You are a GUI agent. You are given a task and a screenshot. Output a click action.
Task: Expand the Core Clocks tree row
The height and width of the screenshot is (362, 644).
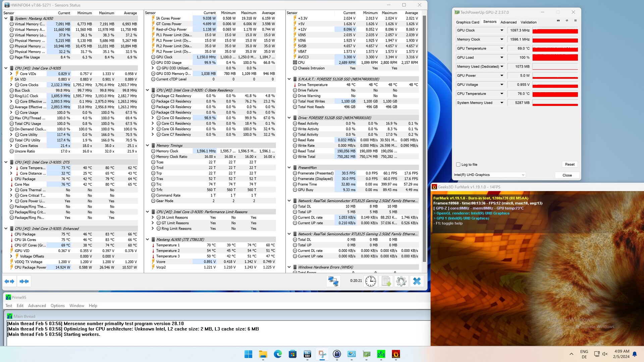point(11,85)
